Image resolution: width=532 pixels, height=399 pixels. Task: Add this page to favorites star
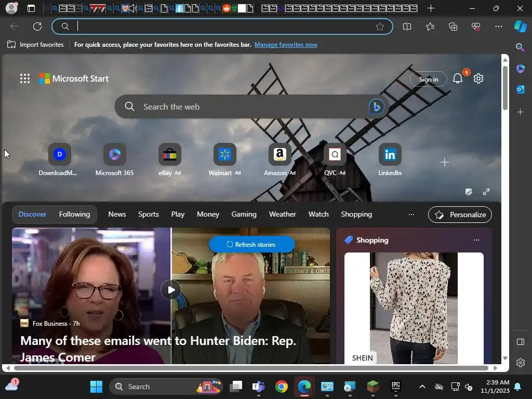380,26
